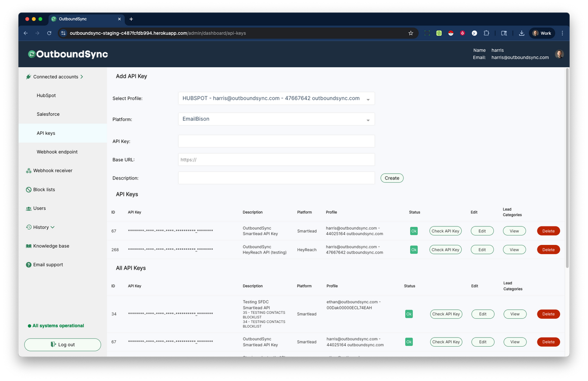Click the Email support help icon
This screenshot has height=381, width=588.
(28, 264)
